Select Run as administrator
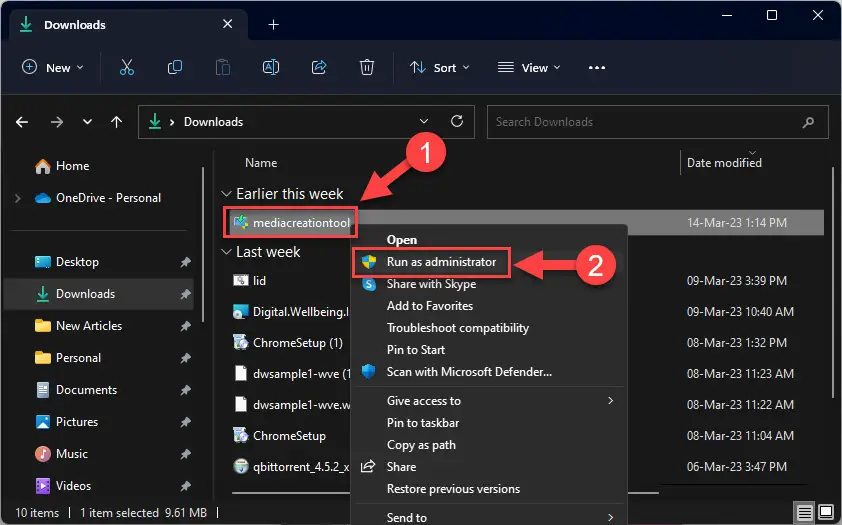 pyautogui.click(x=489, y=262)
